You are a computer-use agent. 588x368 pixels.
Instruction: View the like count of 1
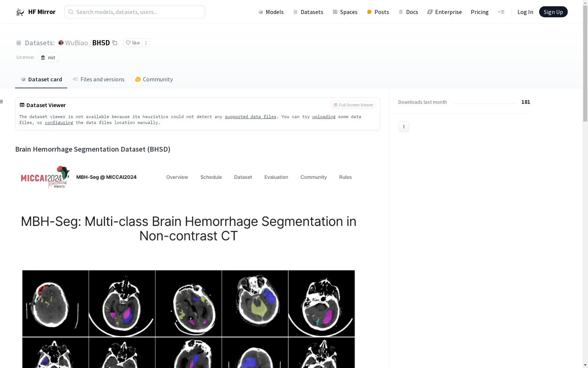[x=146, y=43]
